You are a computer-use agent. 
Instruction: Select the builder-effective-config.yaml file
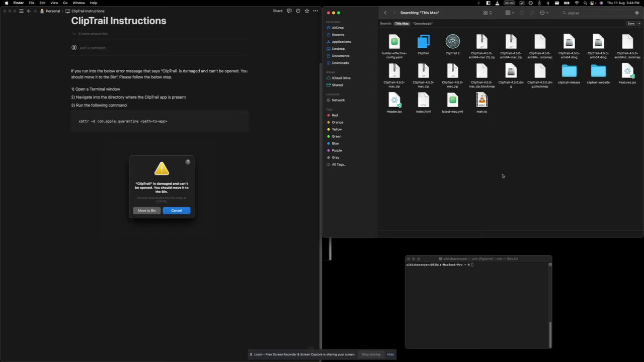pyautogui.click(x=394, y=47)
